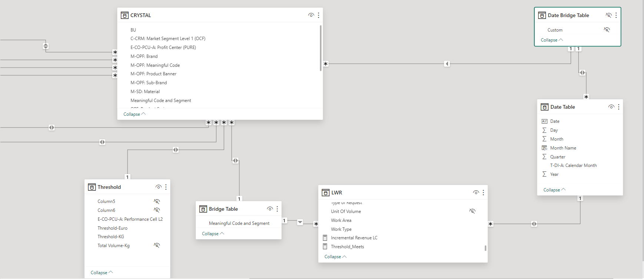Image resolution: width=644 pixels, height=279 pixels.
Task: Collapse the Threshold table card
Action: (x=102, y=273)
